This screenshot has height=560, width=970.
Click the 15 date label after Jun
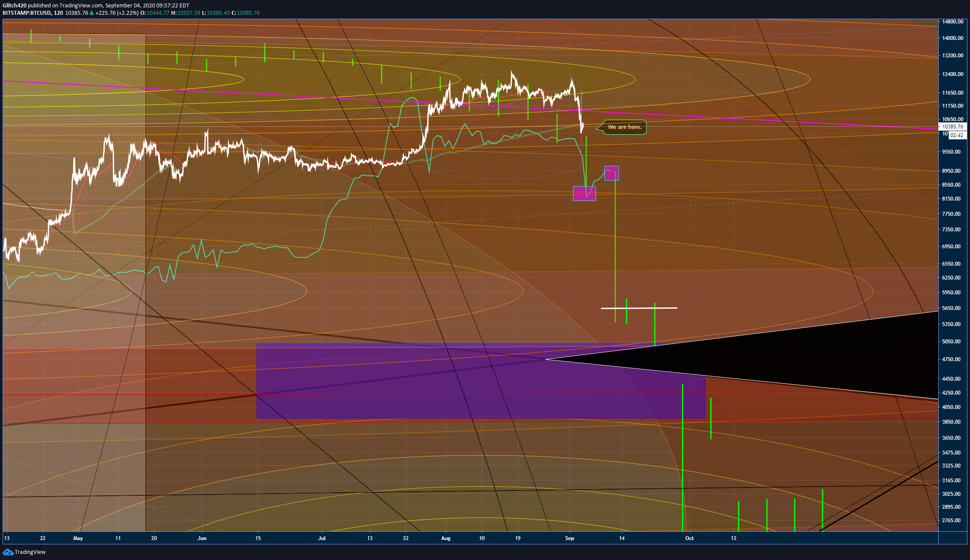(258, 538)
